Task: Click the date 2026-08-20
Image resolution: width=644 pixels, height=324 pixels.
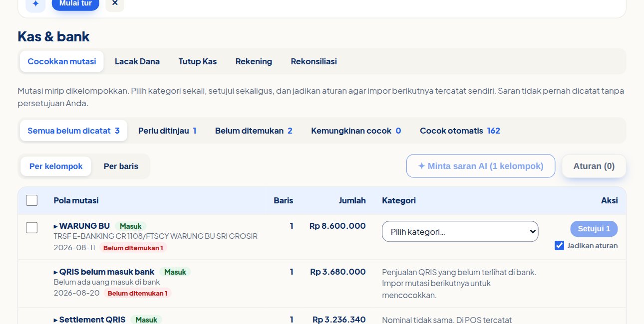Action: (76, 293)
